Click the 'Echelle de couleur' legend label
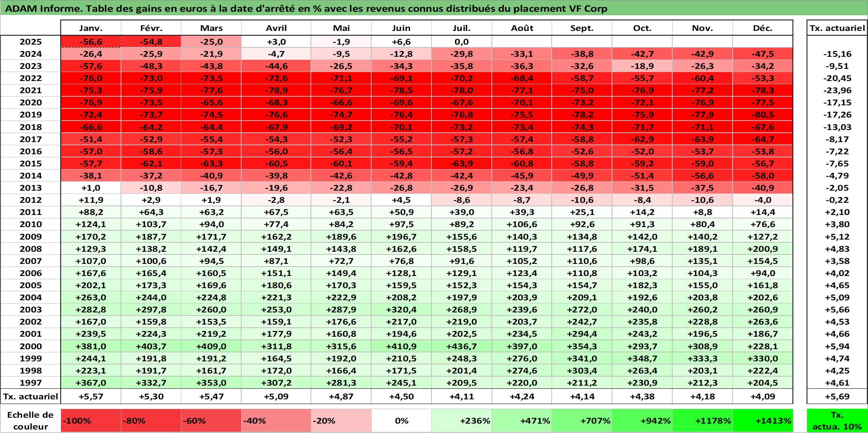This screenshot has width=868, height=433. (x=31, y=420)
